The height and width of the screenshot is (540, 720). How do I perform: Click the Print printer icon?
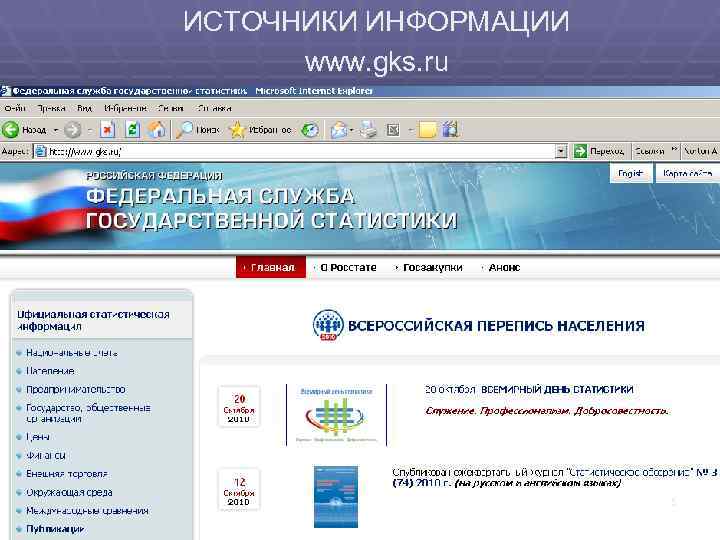pyautogui.click(x=368, y=130)
